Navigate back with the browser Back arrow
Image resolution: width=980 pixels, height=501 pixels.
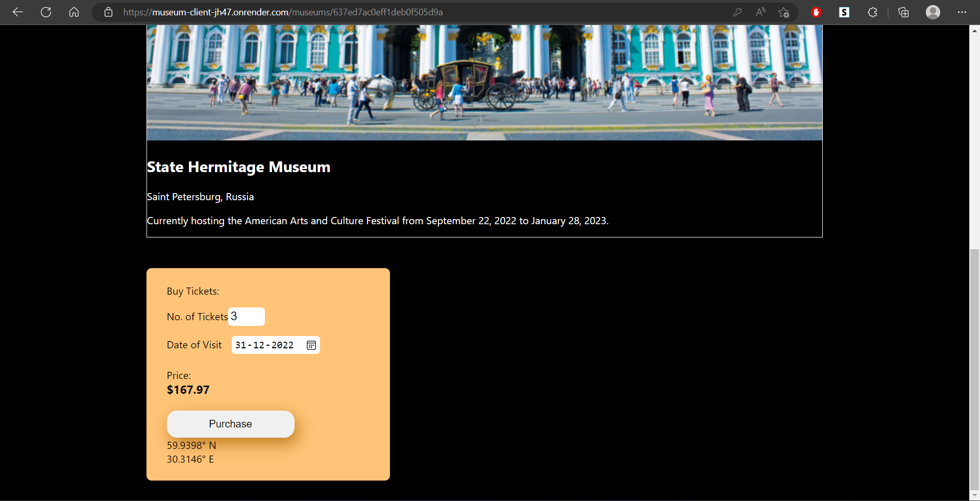pos(18,12)
